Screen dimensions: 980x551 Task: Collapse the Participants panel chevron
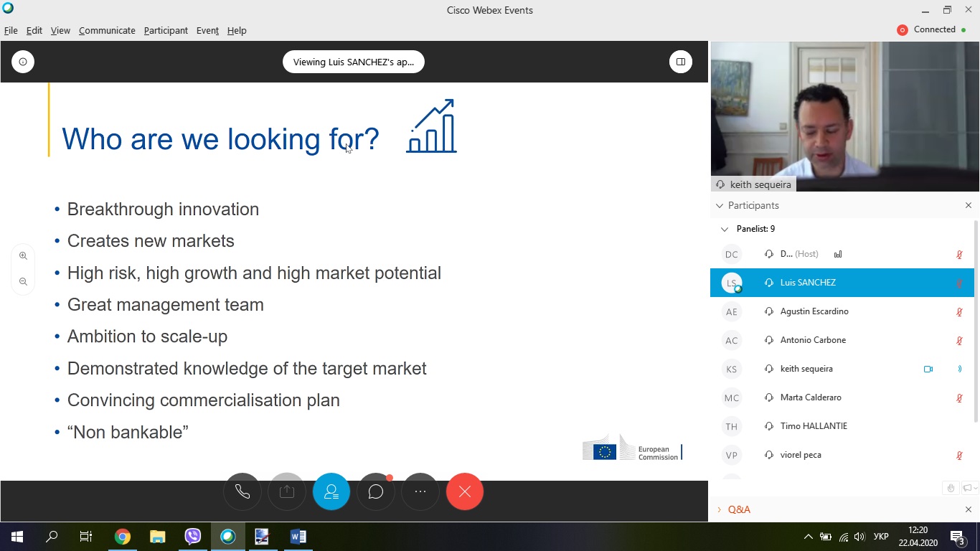(720, 205)
